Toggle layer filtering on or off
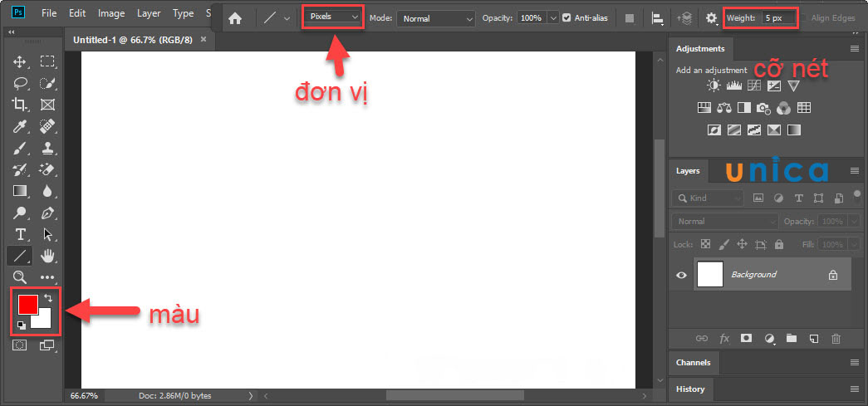This screenshot has height=406, width=868. [857, 195]
